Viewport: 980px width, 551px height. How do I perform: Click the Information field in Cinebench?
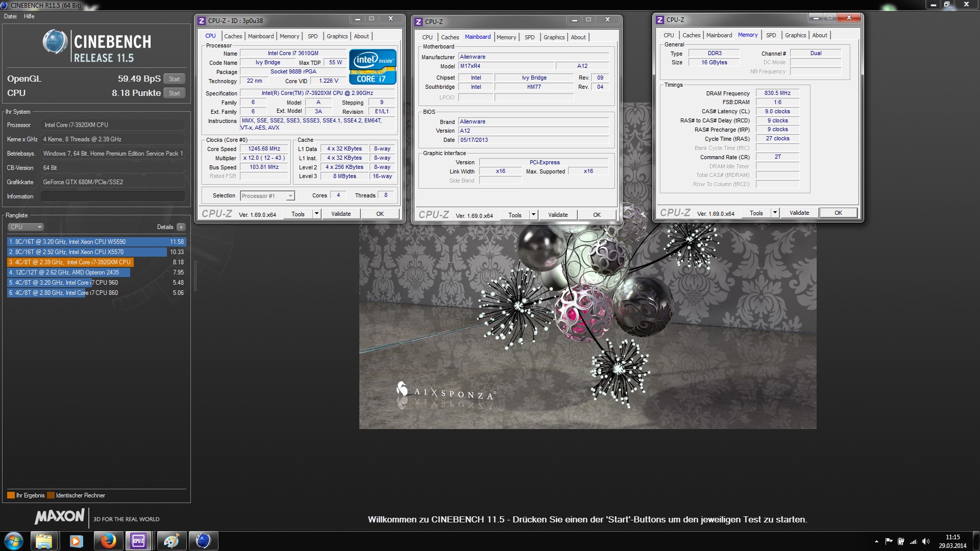113,196
